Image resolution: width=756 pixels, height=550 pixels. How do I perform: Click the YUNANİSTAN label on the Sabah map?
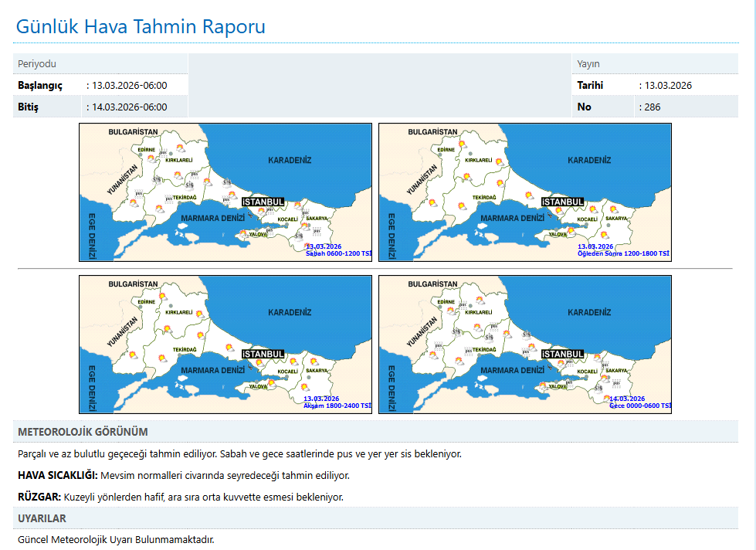point(123,179)
